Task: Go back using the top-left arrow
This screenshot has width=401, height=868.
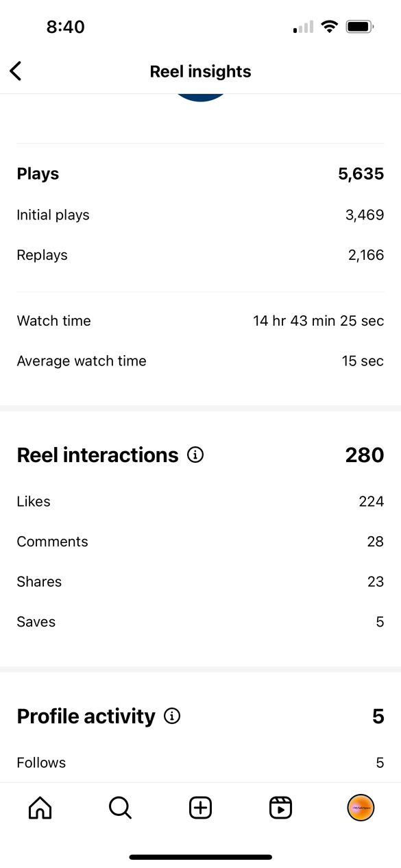Action: pyautogui.click(x=16, y=71)
